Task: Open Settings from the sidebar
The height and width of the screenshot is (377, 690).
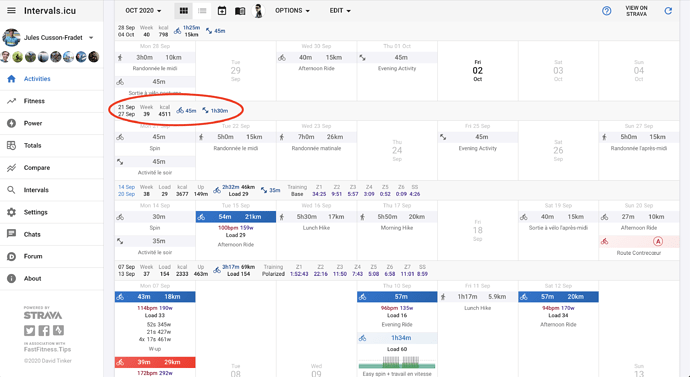Action: pyautogui.click(x=51, y=212)
